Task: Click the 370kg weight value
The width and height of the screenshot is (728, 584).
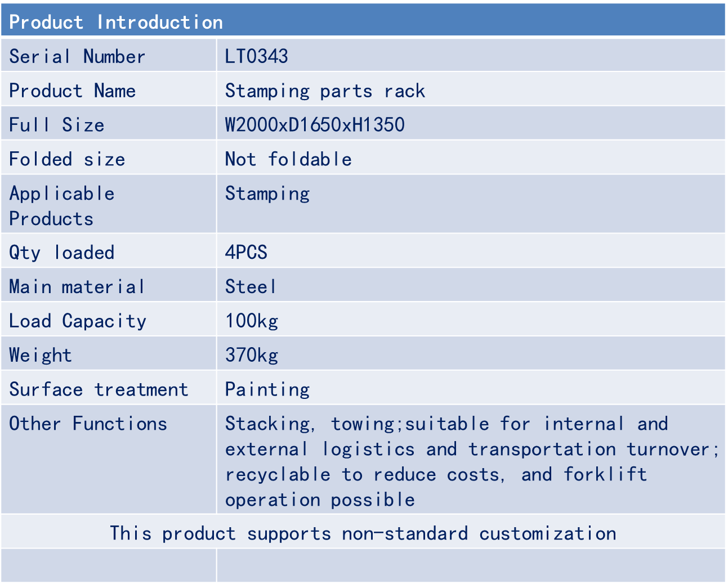Action: pyautogui.click(x=252, y=355)
